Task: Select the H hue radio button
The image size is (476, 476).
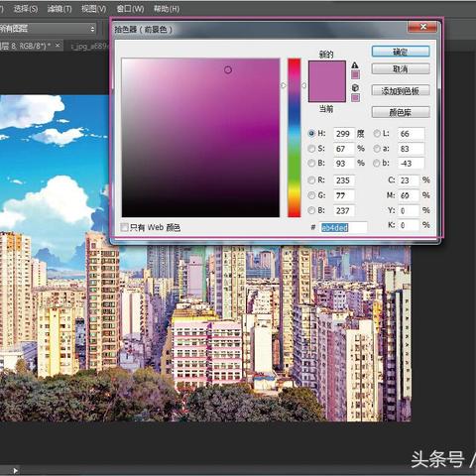Action: tap(311, 134)
